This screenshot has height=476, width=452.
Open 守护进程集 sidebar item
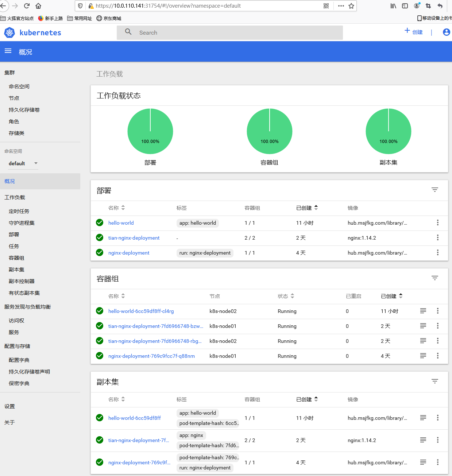click(22, 223)
